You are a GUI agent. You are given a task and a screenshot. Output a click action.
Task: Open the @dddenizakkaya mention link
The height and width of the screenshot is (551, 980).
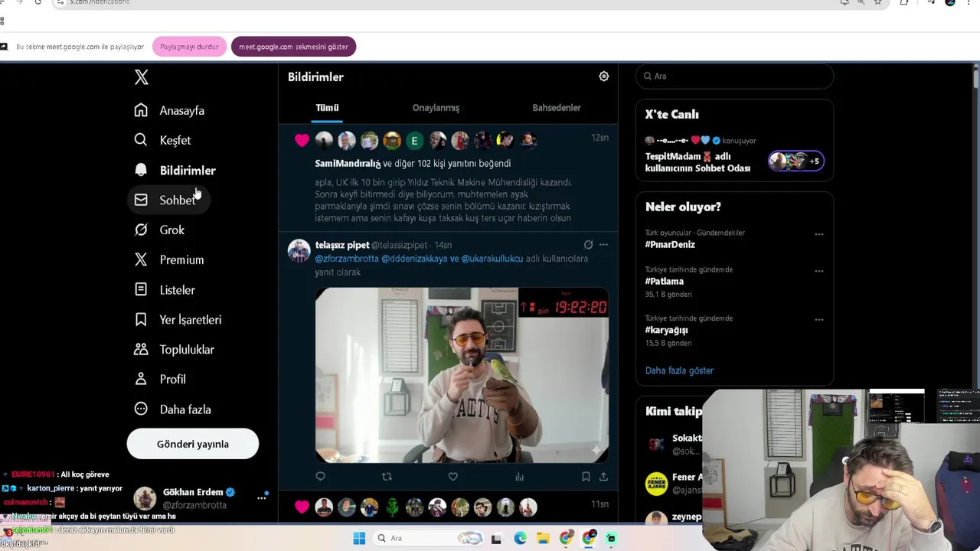[x=414, y=259]
